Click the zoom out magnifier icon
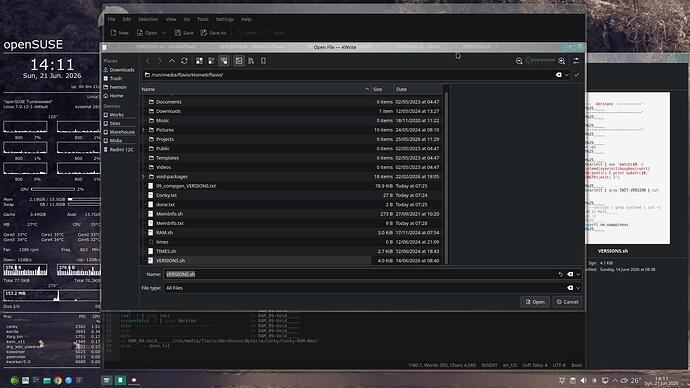 pyautogui.click(x=519, y=61)
